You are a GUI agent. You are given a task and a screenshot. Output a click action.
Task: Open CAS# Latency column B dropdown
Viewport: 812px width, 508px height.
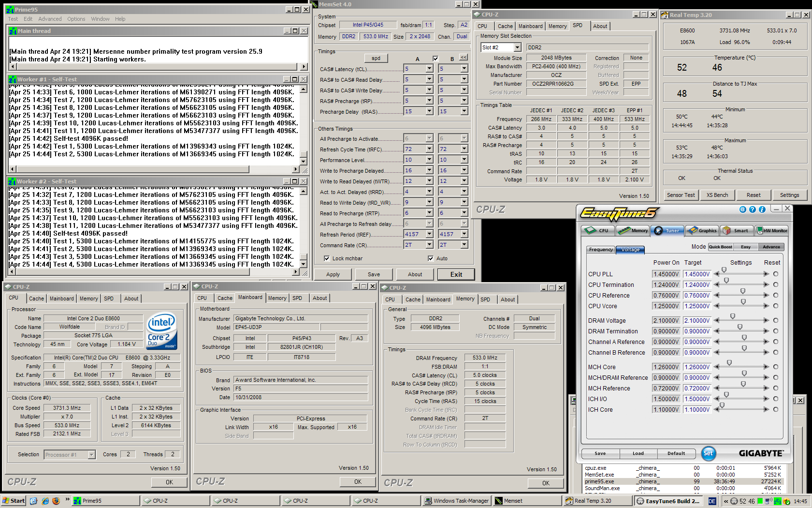tap(464, 69)
